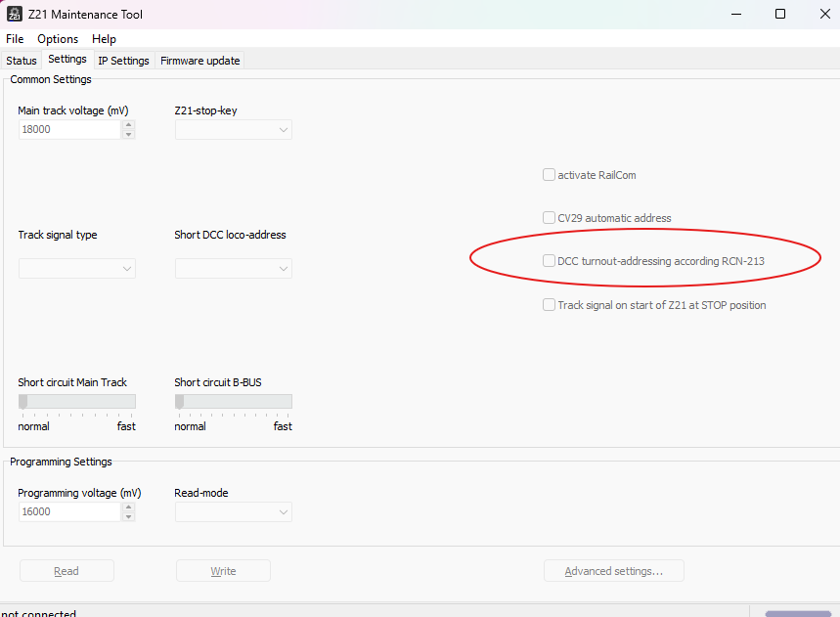This screenshot has width=840, height=617.
Task: Click the Programming voltage input field
Action: click(x=69, y=512)
